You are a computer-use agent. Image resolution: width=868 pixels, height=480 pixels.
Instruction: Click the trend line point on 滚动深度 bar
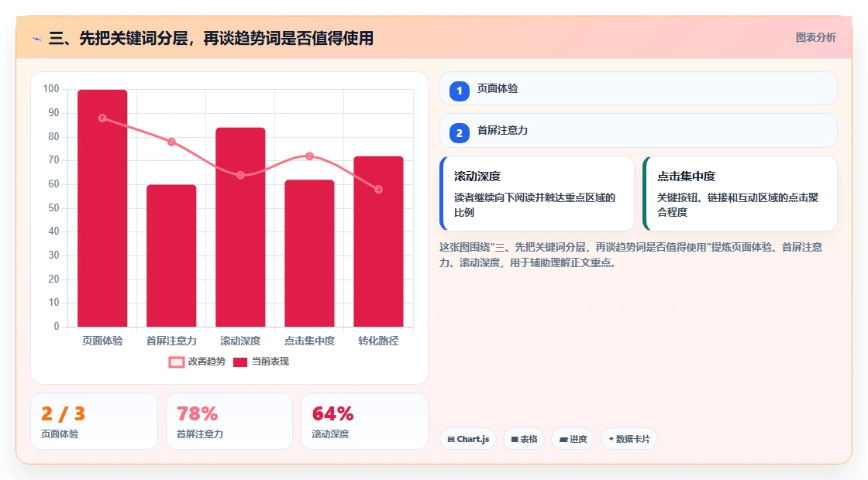[x=240, y=175]
